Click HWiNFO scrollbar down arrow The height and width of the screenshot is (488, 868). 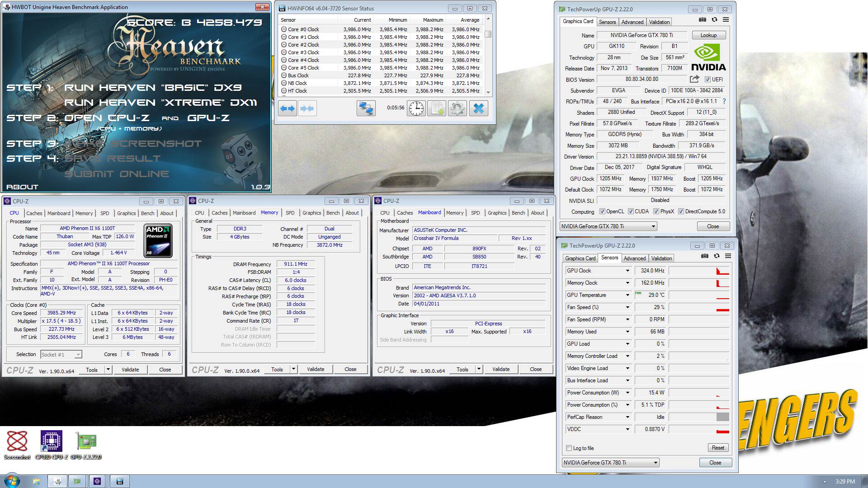pos(488,92)
